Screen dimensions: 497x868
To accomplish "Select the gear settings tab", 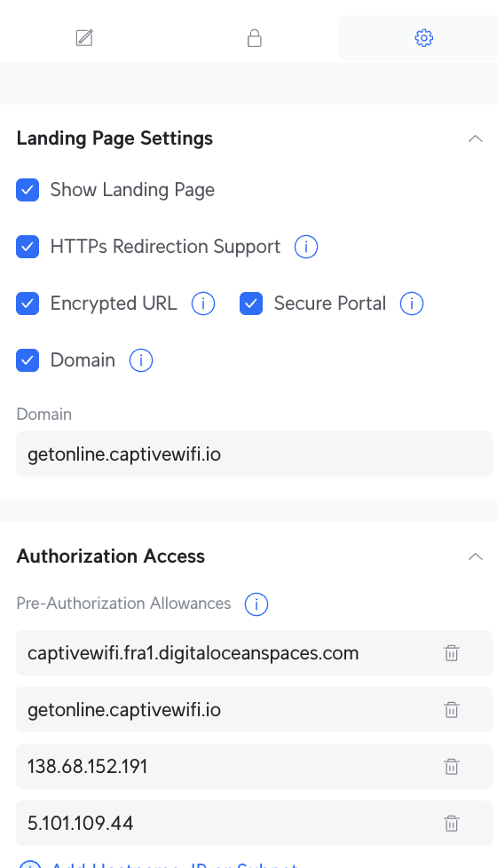I will coord(424,38).
